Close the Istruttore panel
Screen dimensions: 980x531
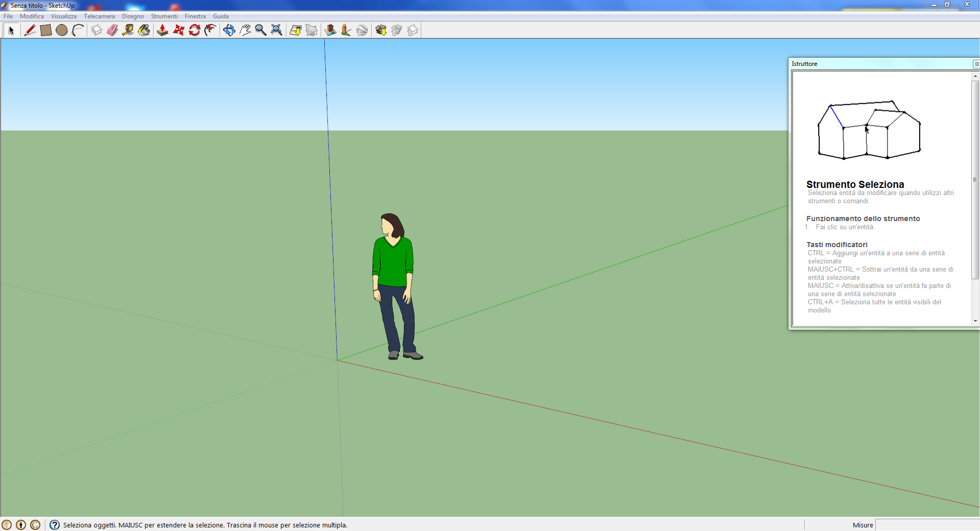(976, 64)
